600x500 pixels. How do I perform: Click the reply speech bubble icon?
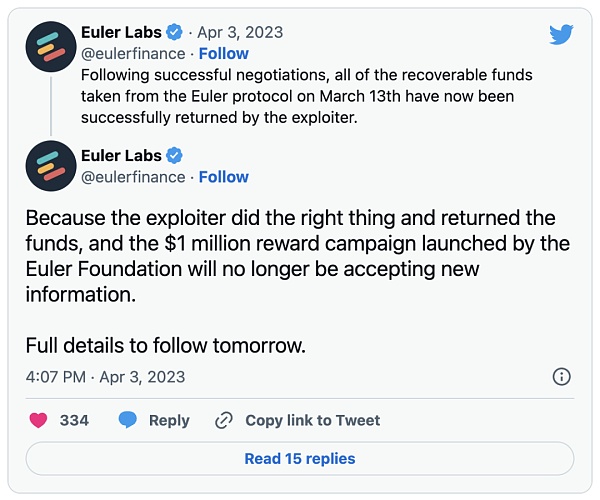pyautogui.click(x=127, y=420)
